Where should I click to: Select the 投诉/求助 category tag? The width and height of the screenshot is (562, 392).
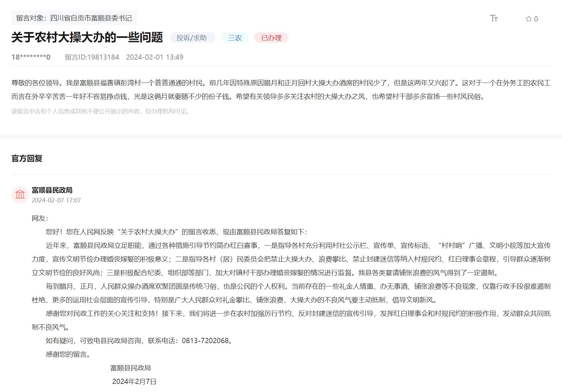point(191,38)
